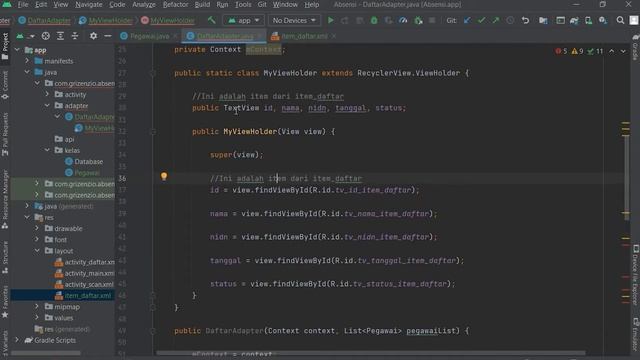The width and height of the screenshot is (640, 360).
Task: Click the hammer Make Project icon
Action: tap(211, 20)
